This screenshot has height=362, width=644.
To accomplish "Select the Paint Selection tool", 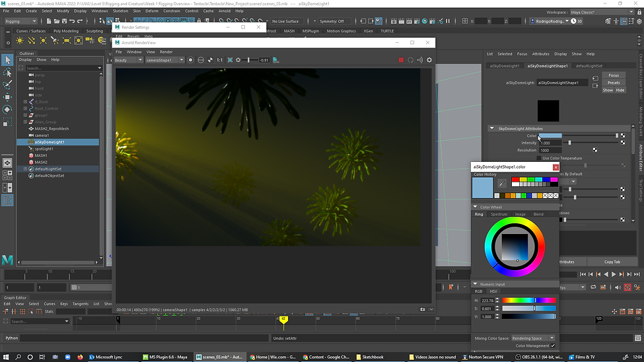I will point(7,85).
